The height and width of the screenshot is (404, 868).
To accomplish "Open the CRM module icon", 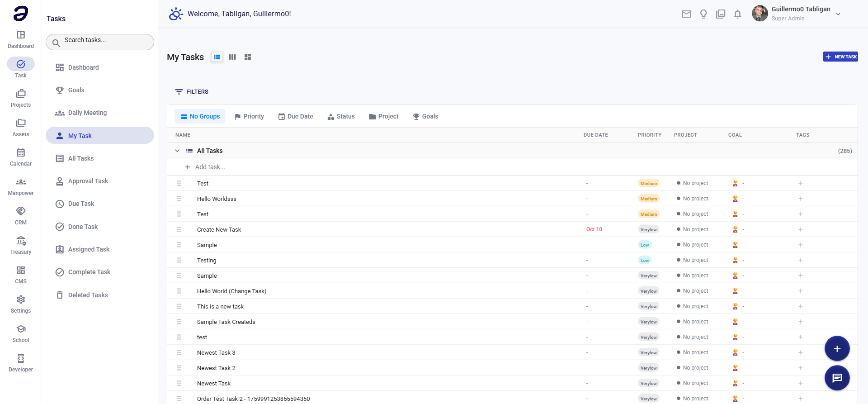I will pos(21,211).
